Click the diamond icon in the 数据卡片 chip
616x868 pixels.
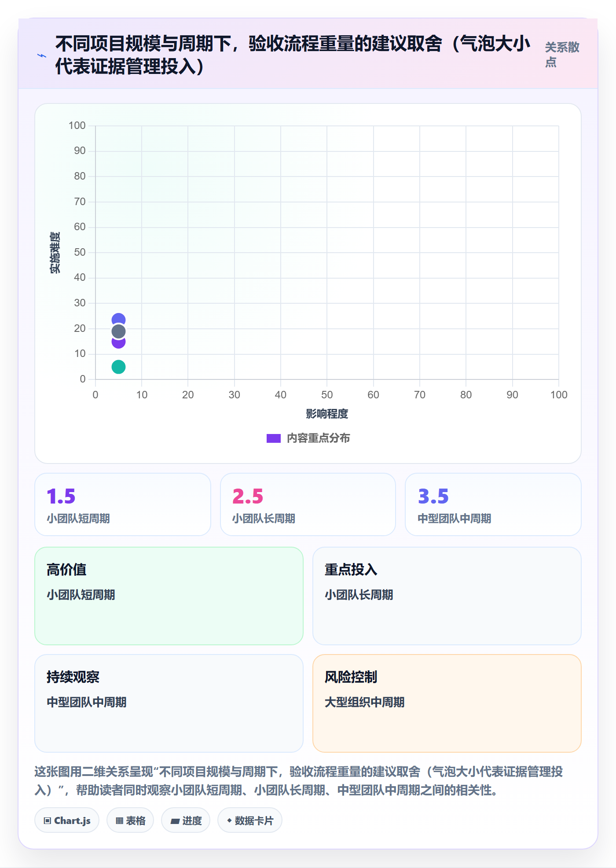click(x=229, y=820)
